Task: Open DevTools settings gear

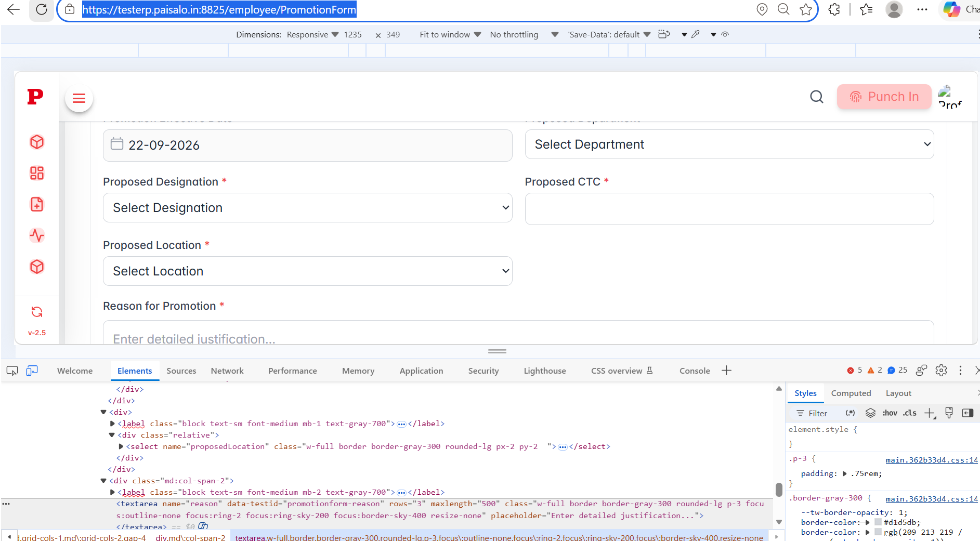Action: coord(941,371)
